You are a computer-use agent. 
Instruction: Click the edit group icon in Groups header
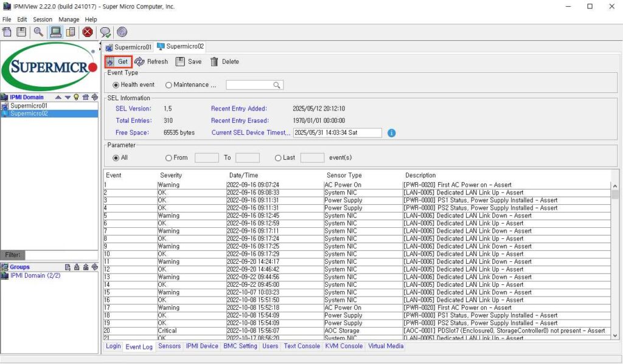point(68,267)
